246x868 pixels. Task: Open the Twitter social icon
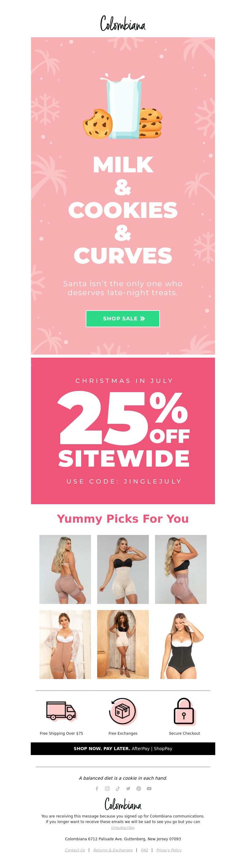(128, 789)
